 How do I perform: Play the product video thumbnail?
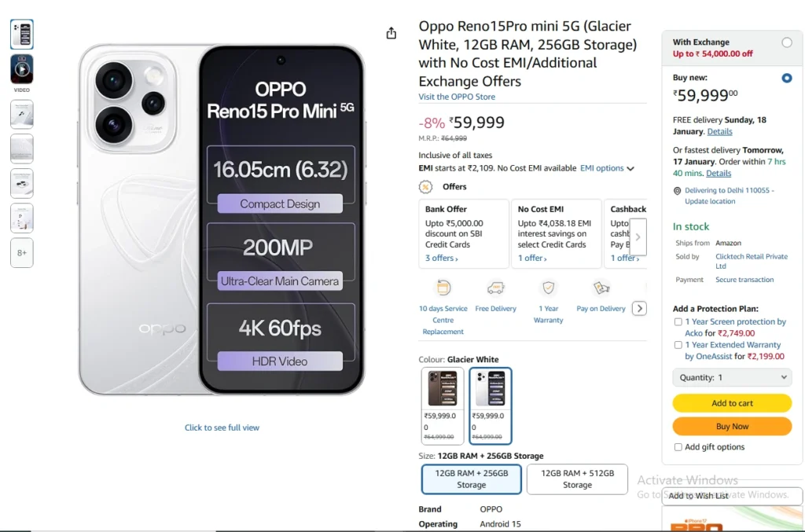22,69
